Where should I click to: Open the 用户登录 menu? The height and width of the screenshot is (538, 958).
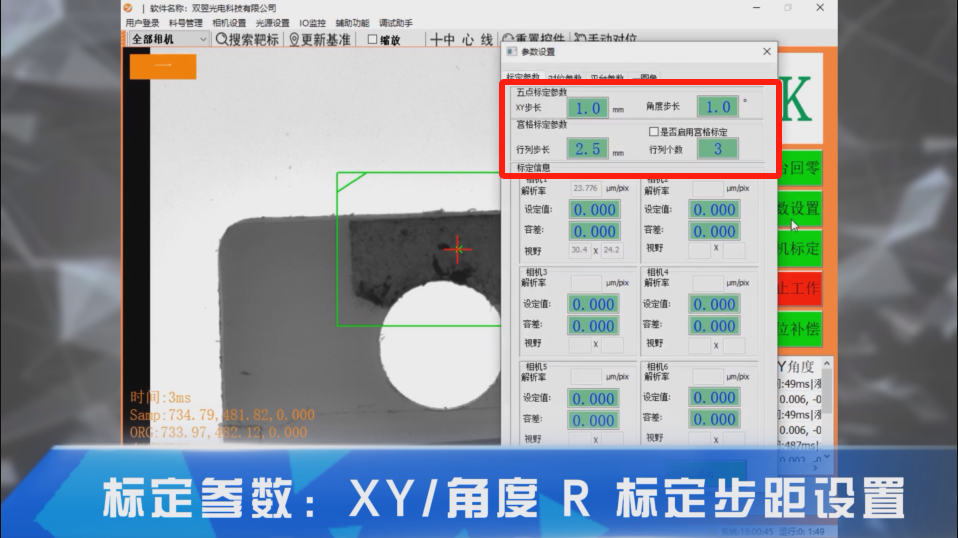click(x=142, y=23)
